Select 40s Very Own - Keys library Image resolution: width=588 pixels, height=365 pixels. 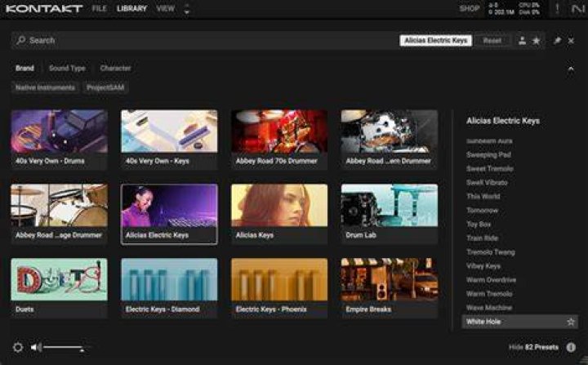169,140
